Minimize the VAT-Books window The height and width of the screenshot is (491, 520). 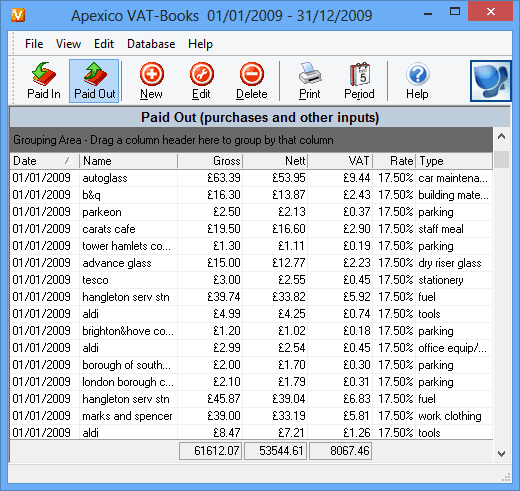click(x=428, y=13)
